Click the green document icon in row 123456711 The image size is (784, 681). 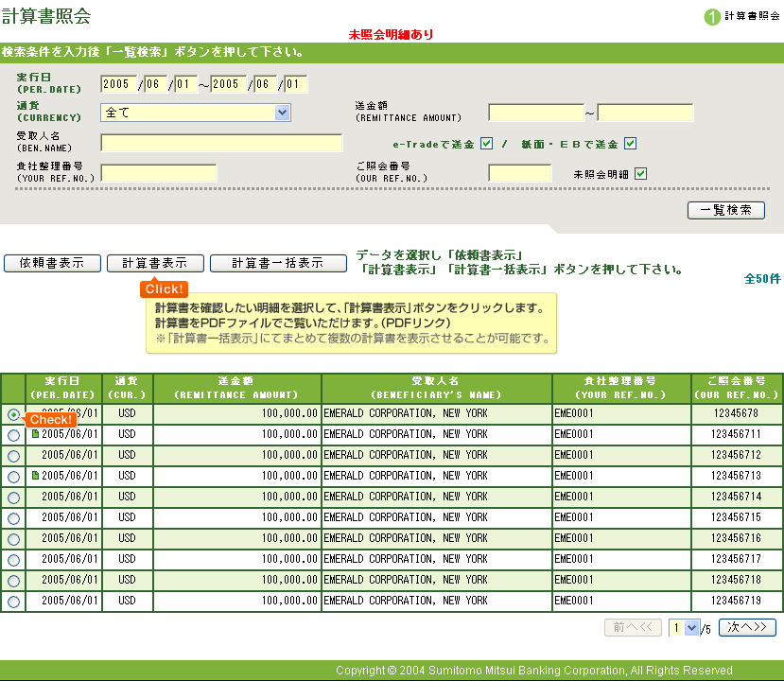(x=36, y=434)
